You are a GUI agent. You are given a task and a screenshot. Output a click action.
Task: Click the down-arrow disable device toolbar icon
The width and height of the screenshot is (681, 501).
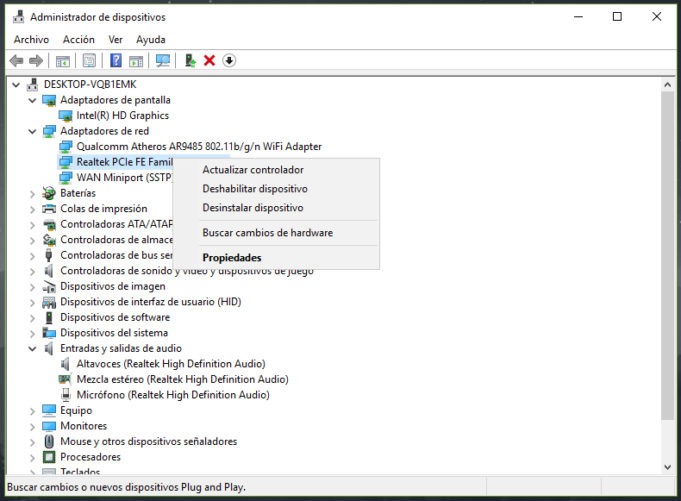[x=229, y=61]
